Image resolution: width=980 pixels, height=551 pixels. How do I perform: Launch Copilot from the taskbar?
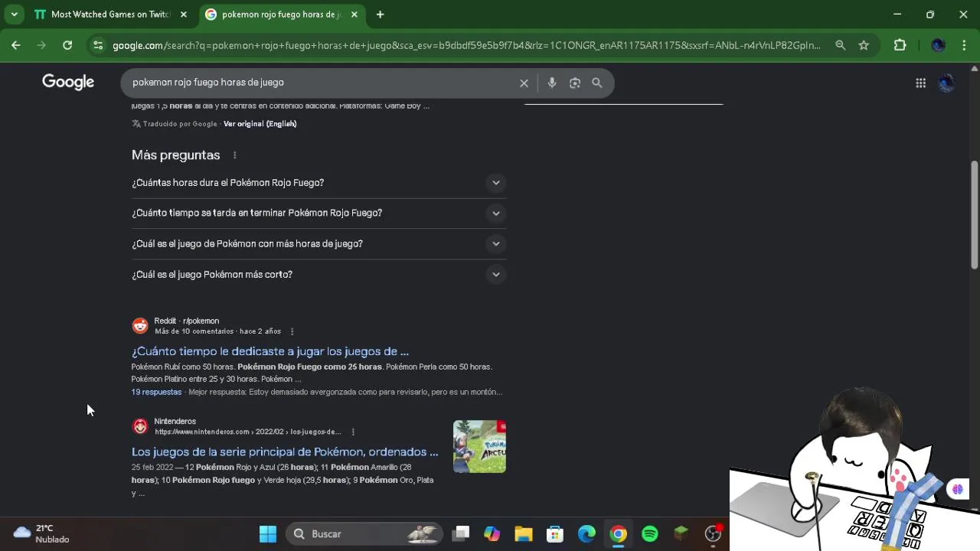click(492, 534)
